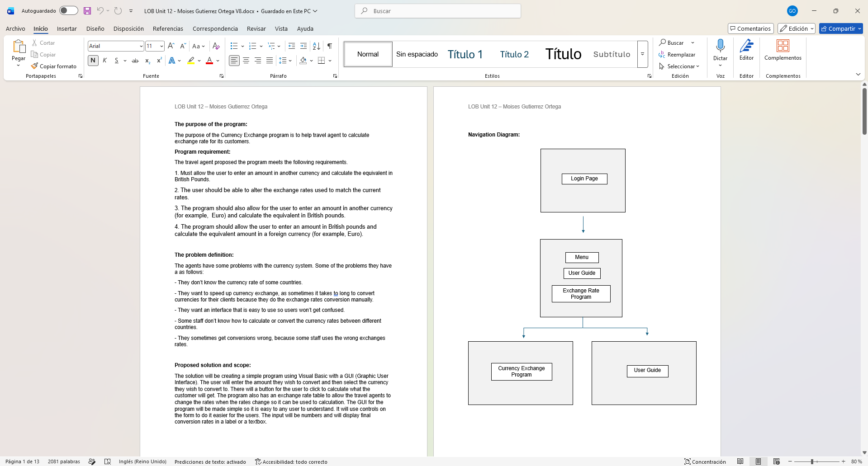Center align the text

click(x=246, y=61)
